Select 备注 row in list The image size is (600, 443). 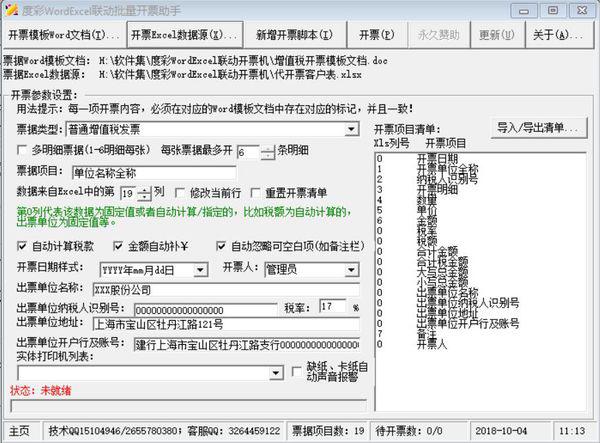click(480, 334)
